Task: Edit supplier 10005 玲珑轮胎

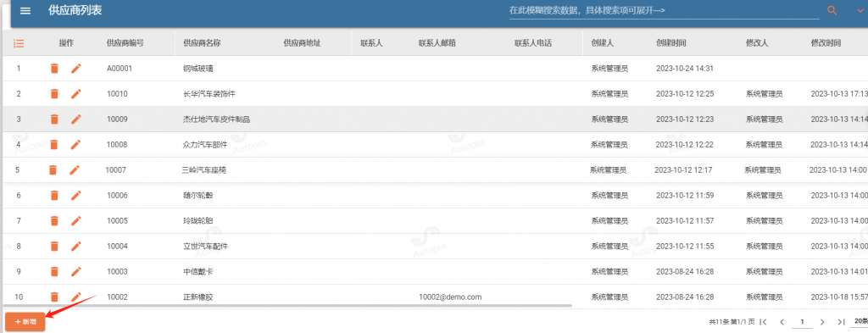Action: point(76,220)
